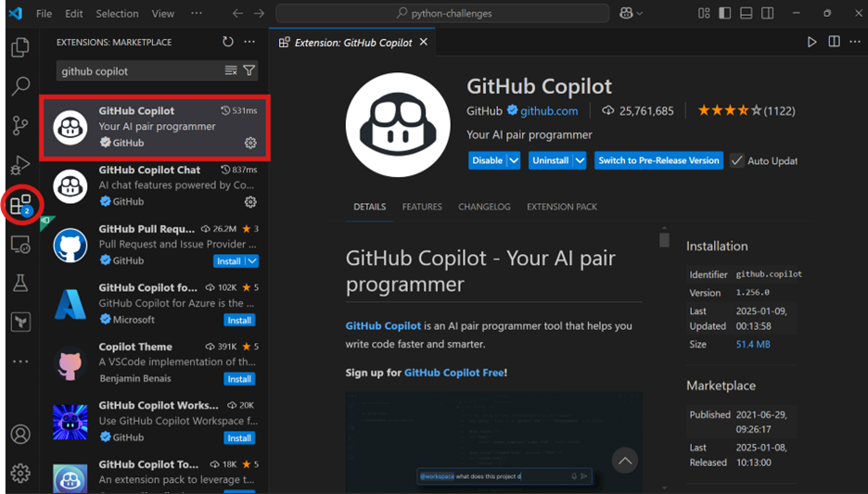Run using the play icon in editor
The width and height of the screenshot is (868, 494).
(x=811, y=42)
